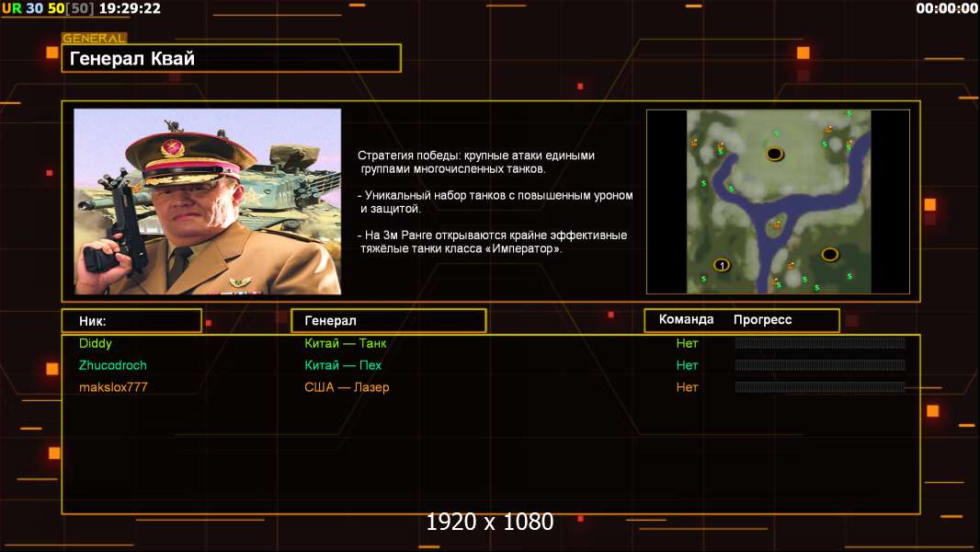Click "Китай — Пех" general entry
Screen dimensions: 980x552
[x=343, y=365]
